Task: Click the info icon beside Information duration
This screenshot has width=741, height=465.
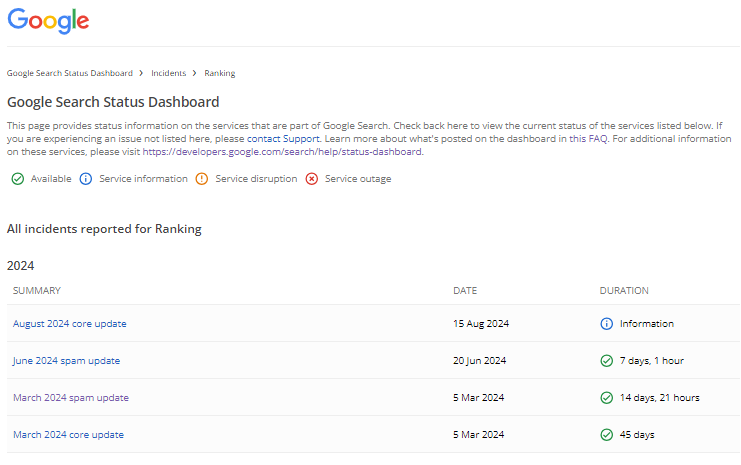Action: 606,324
